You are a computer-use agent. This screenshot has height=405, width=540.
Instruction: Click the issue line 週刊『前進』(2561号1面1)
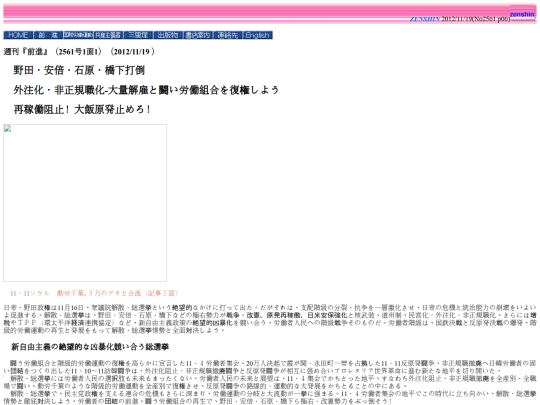(79, 52)
